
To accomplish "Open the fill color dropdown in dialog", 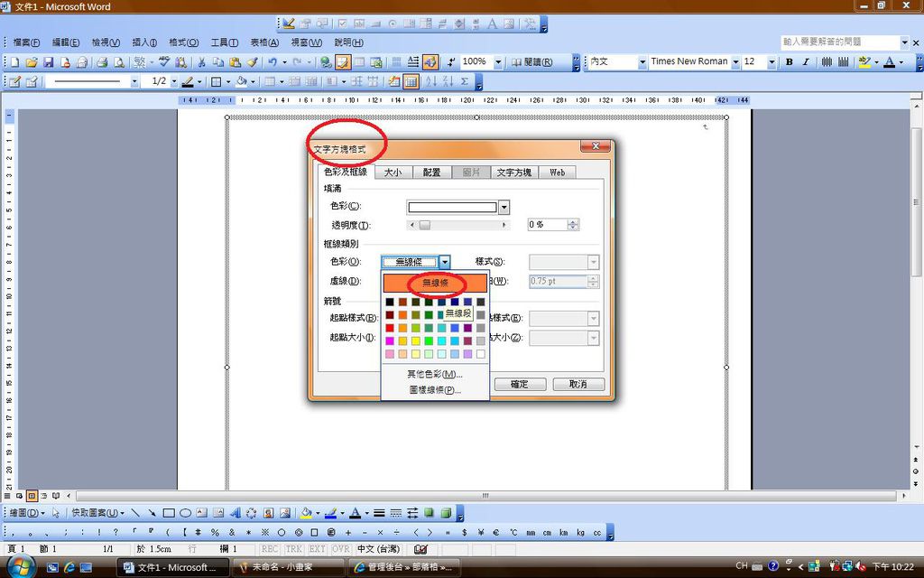I will pyautogui.click(x=504, y=207).
